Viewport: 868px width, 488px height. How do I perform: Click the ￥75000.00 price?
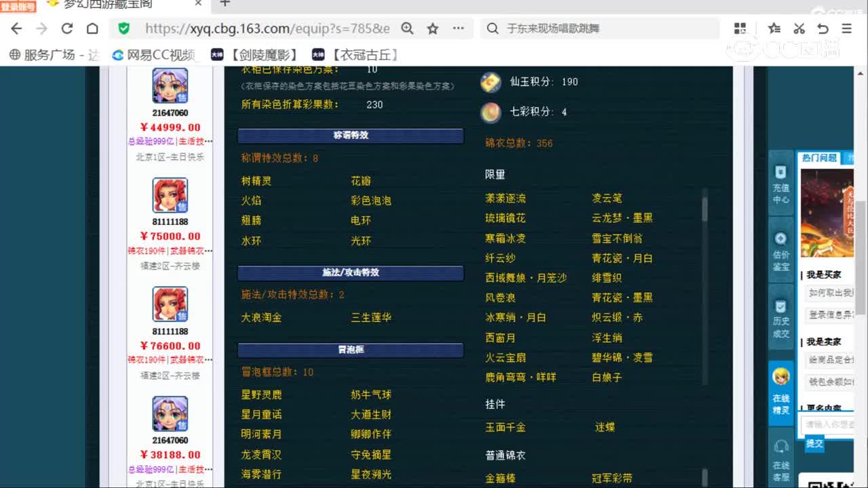point(170,237)
